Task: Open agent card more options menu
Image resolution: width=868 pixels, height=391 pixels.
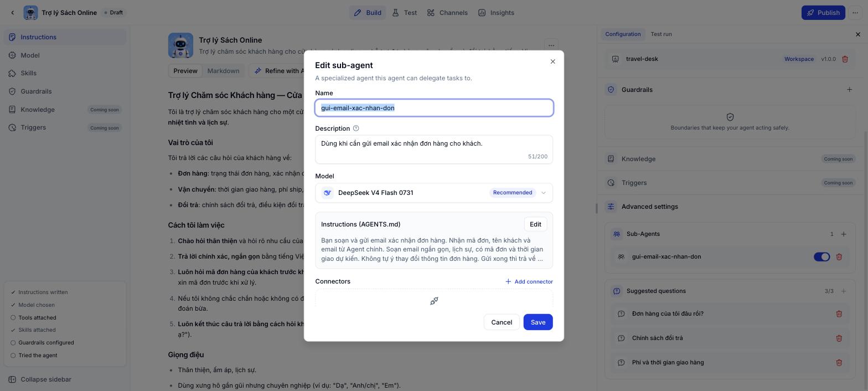Action: [x=551, y=45]
